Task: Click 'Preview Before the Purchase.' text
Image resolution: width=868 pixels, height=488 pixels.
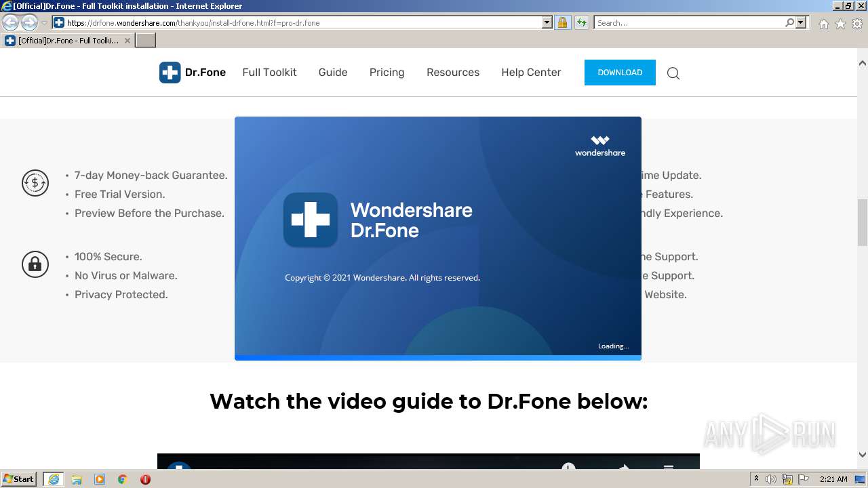Action: [149, 213]
